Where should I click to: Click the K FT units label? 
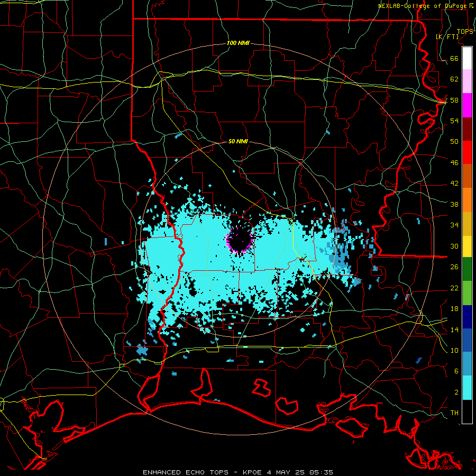(x=447, y=36)
